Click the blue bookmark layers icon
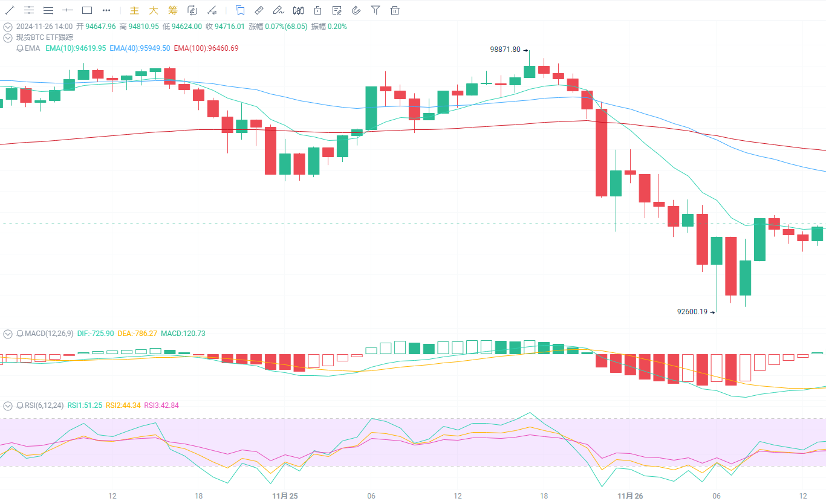The height and width of the screenshot is (504, 826). 240,10
